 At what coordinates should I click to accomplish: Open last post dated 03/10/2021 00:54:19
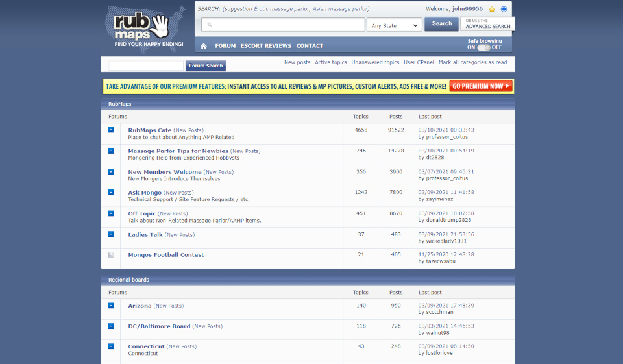click(446, 151)
